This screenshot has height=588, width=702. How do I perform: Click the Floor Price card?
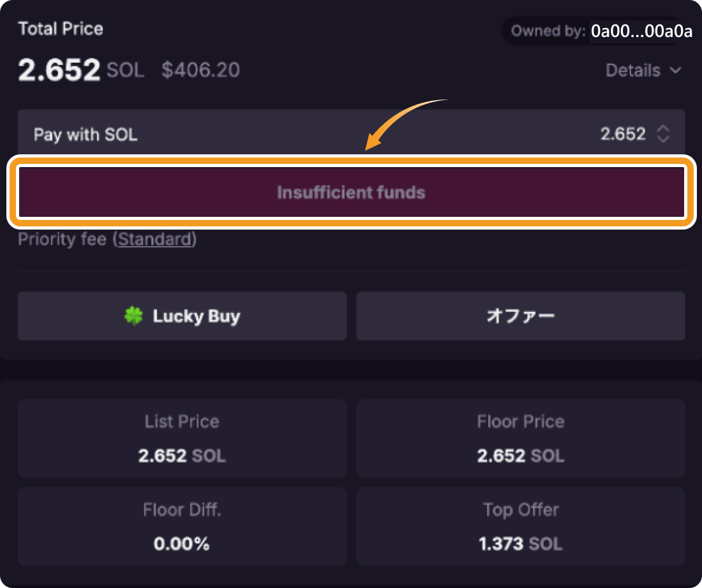520,439
